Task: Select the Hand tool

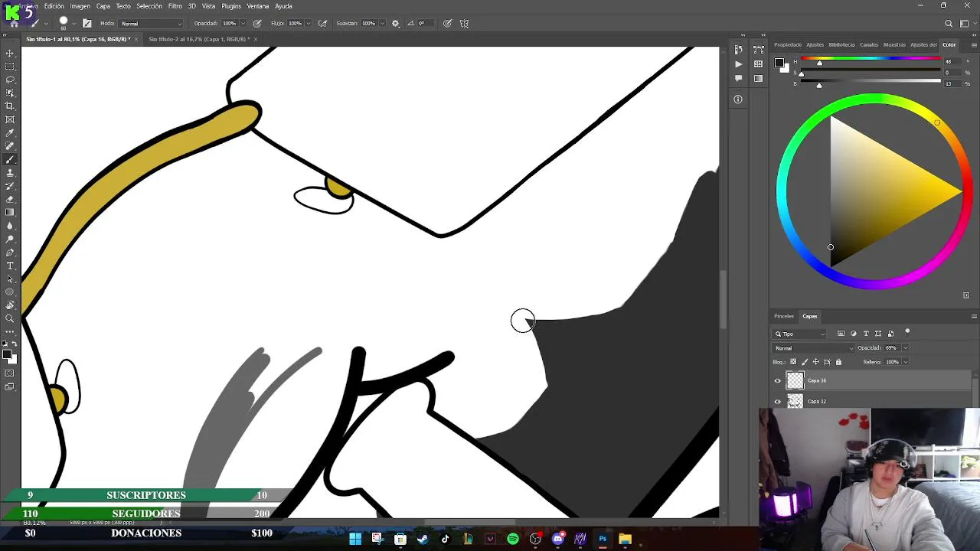Action: [x=10, y=305]
